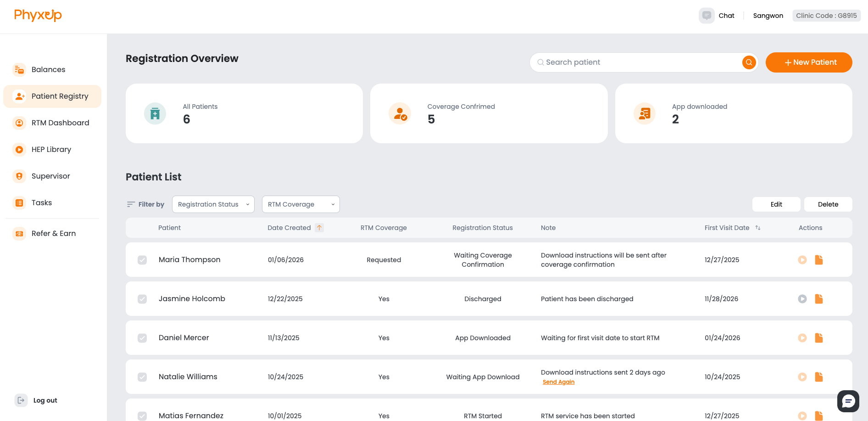The image size is (868, 421).
Task: Click inside the Search patient field
Action: (x=619, y=62)
